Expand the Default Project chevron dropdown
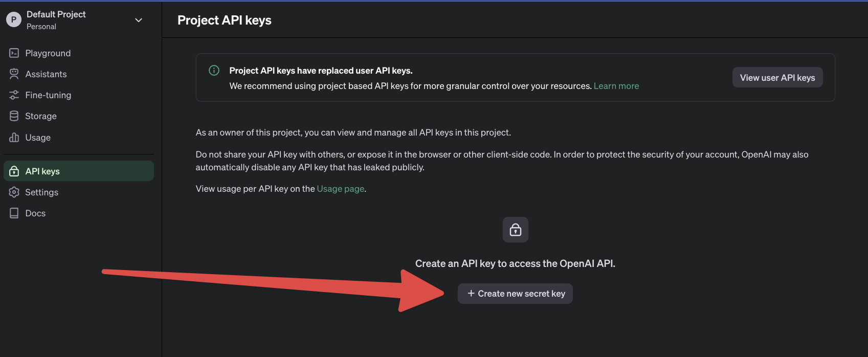The width and height of the screenshot is (868, 357). (139, 20)
